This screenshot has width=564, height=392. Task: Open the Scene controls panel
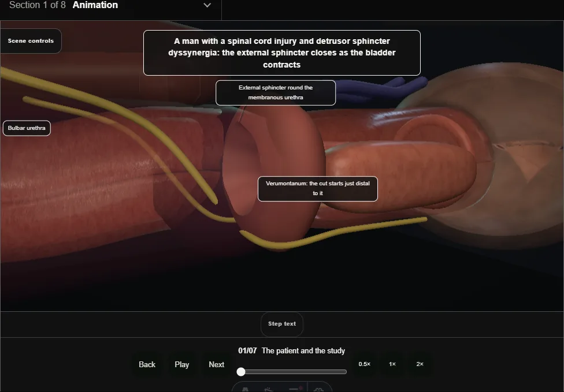click(31, 41)
